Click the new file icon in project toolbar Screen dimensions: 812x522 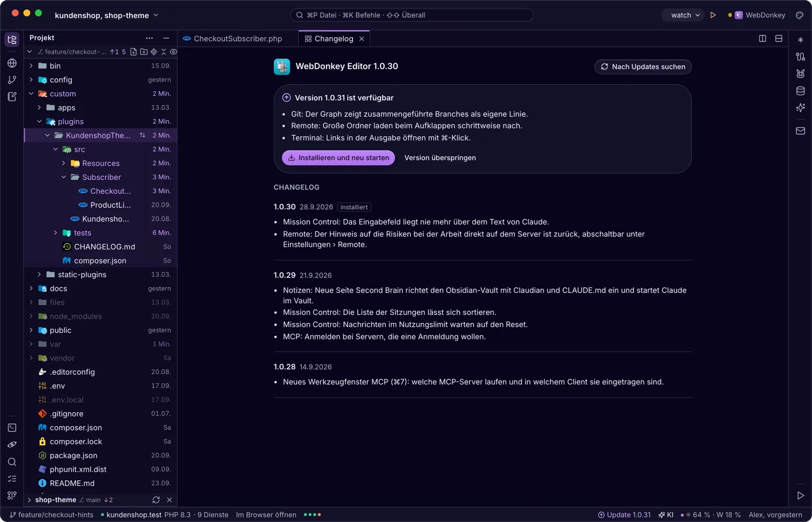coord(133,52)
